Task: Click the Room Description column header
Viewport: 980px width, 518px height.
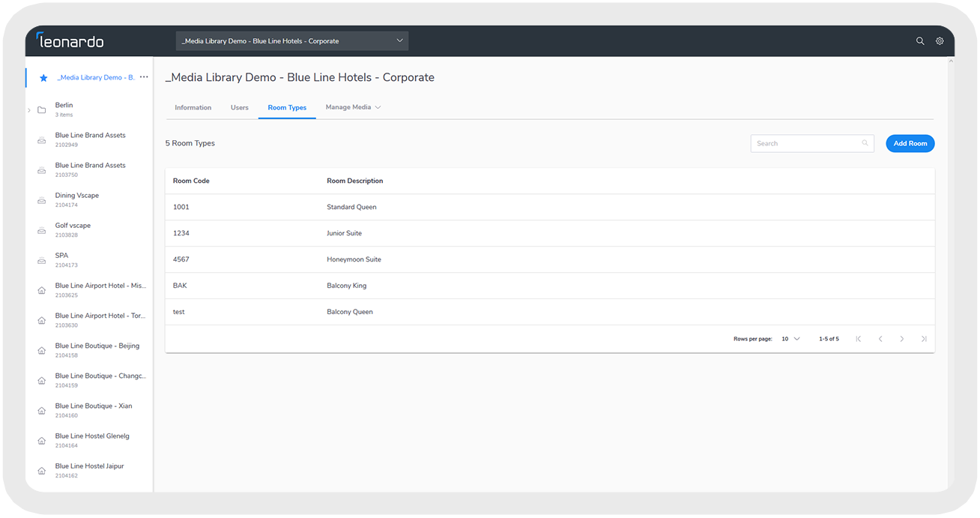Action: tap(355, 181)
